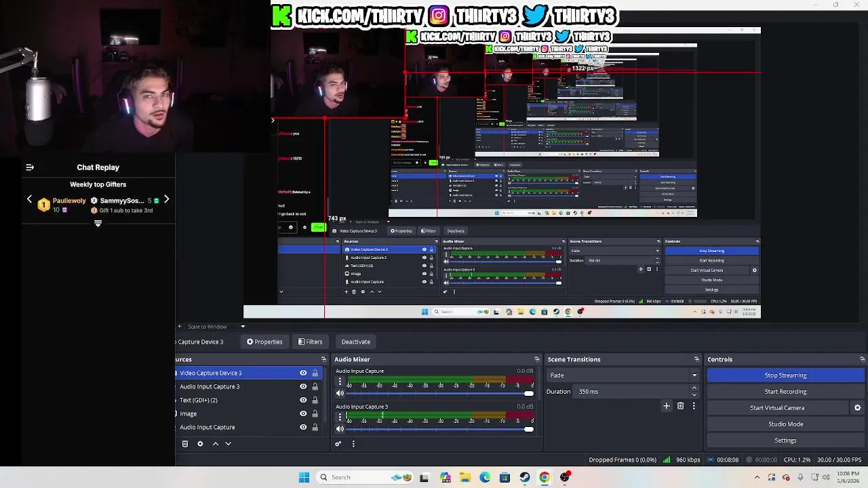Open the scene transition three-dot properties menu
This screenshot has width=868, height=488.
(694, 406)
